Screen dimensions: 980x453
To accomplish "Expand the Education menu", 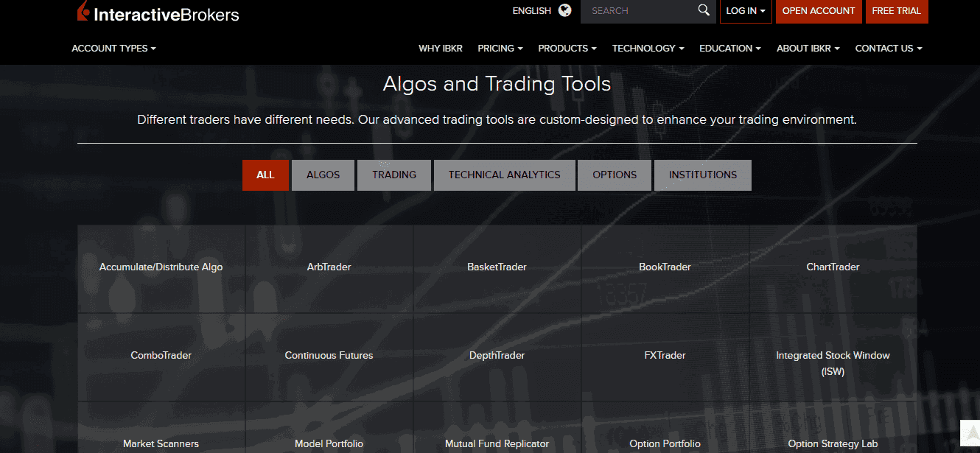I will [x=730, y=49].
